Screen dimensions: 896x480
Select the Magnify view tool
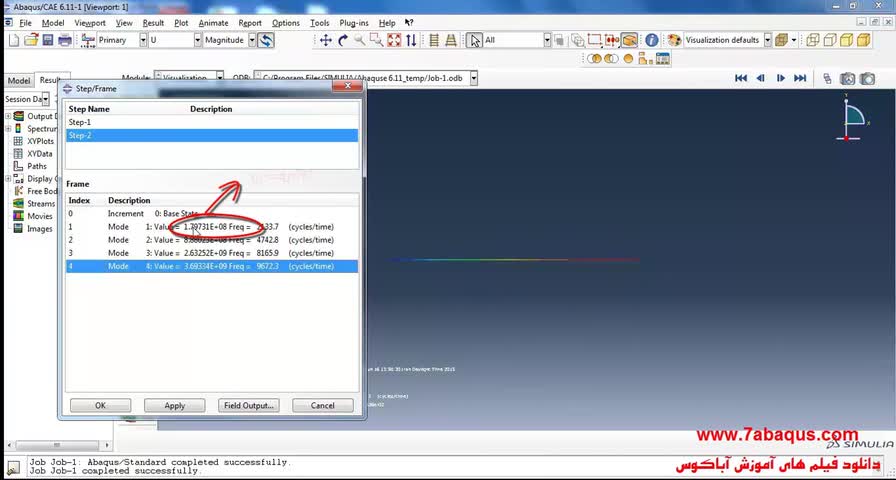[x=359, y=40]
